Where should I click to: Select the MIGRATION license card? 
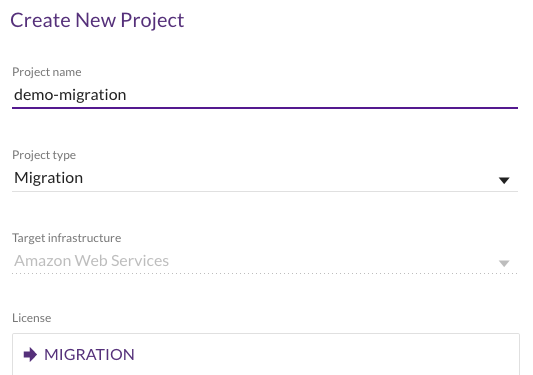click(x=266, y=354)
